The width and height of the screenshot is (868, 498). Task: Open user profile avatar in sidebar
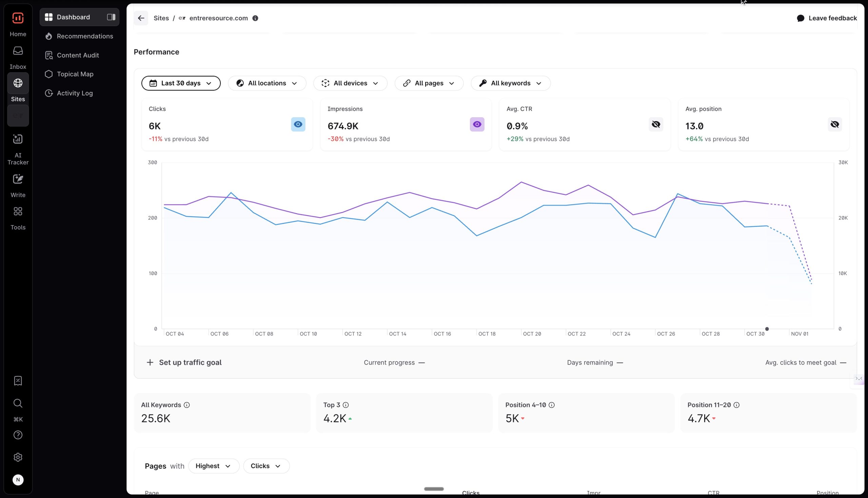point(18,480)
